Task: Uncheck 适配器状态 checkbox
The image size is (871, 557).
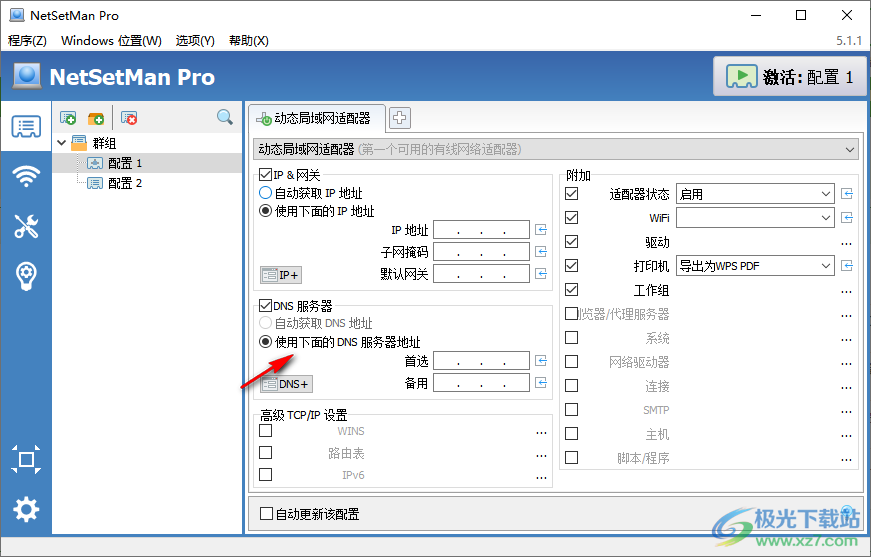Action: pyautogui.click(x=572, y=193)
